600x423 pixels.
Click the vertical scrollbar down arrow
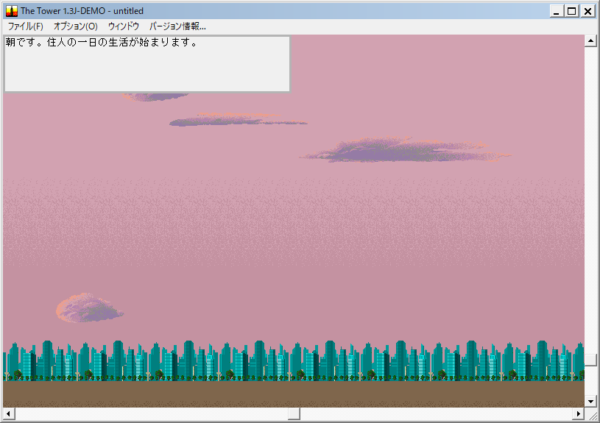click(x=591, y=400)
